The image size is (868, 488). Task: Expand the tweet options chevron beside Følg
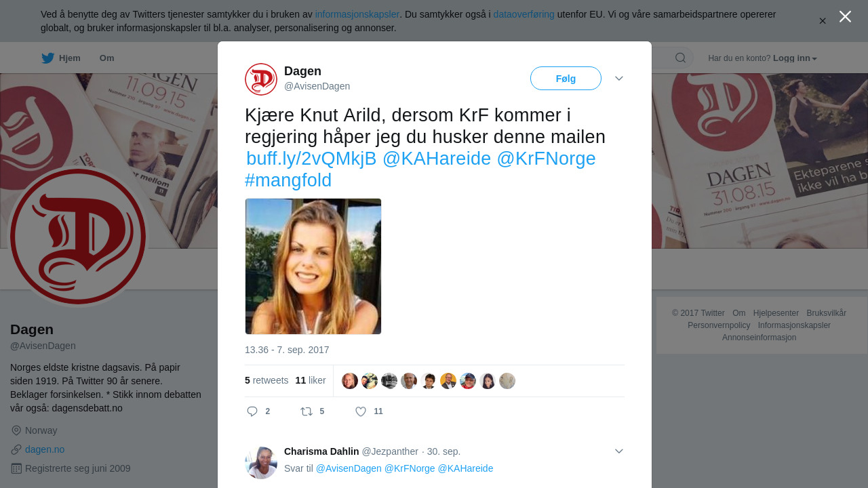619,79
